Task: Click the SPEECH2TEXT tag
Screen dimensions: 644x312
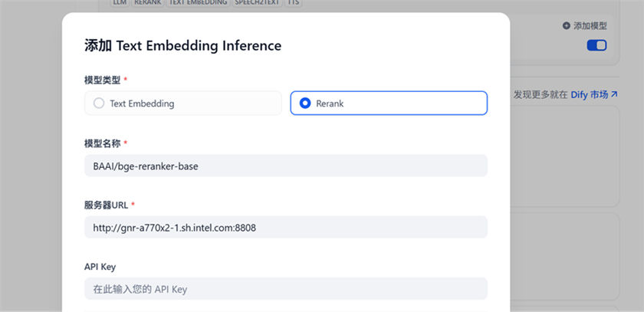Action: coord(258,3)
